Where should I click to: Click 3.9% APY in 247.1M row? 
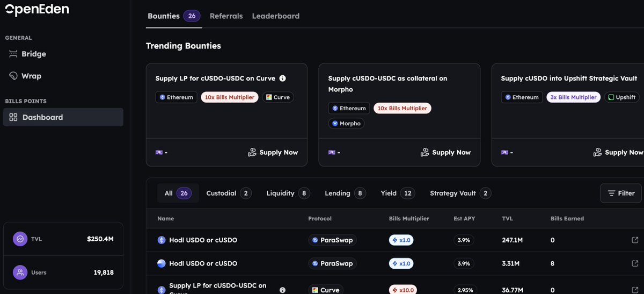point(464,240)
